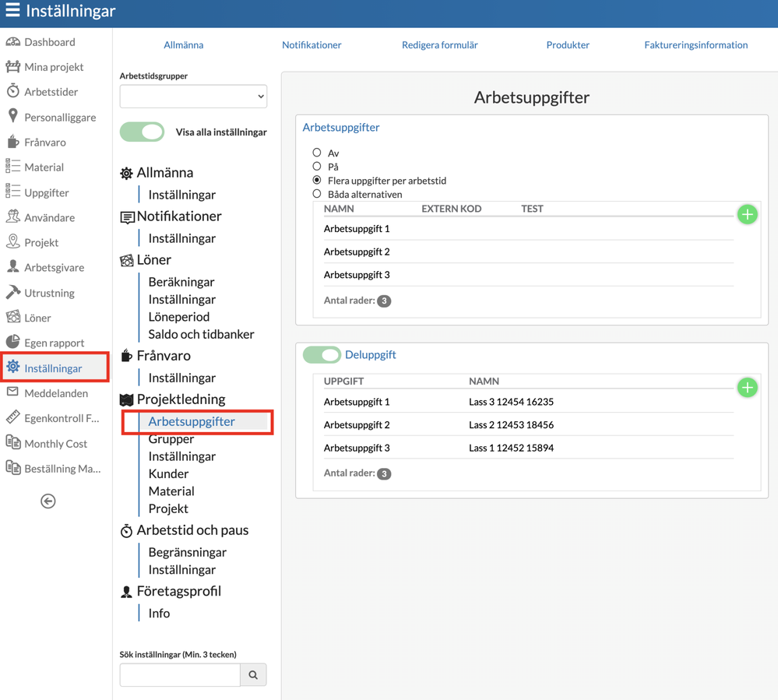Open Personalliggare location pin icon

(x=13, y=115)
